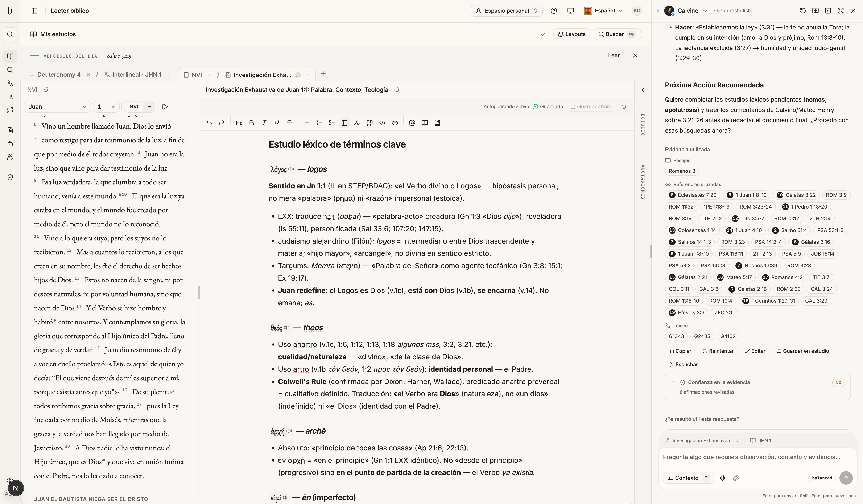
Task: Toggle underline formatting
Action: 277,123
